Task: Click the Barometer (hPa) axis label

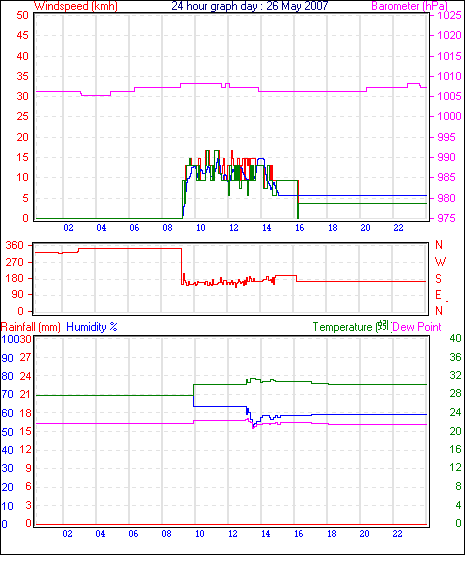Action: coord(409,6)
